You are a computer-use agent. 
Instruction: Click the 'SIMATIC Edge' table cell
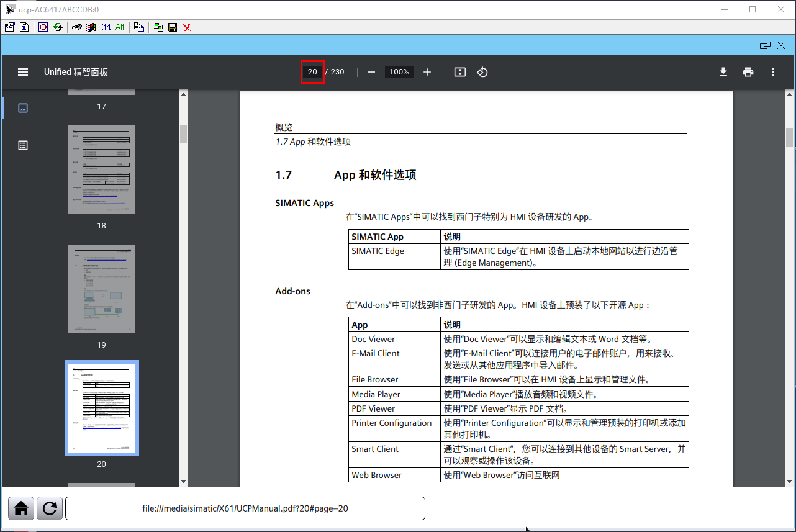(x=395, y=256)
